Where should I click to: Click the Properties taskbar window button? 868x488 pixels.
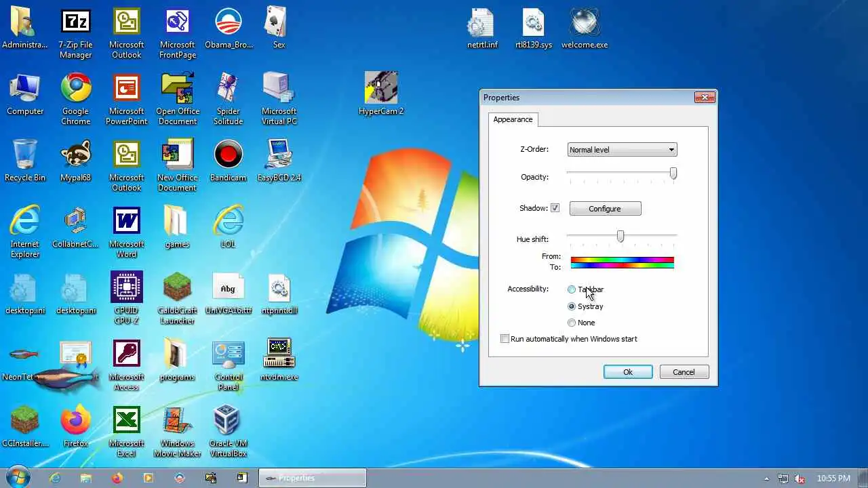click(313, 478)
